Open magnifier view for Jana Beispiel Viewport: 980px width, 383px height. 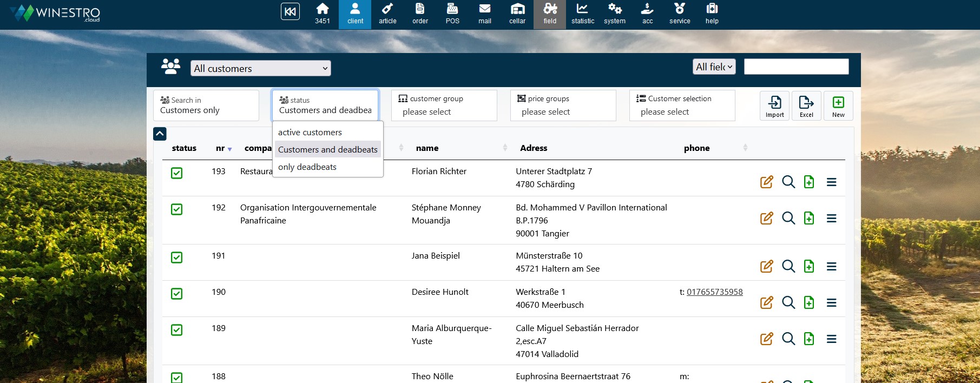pyautogui.click(x=788, y=267)
